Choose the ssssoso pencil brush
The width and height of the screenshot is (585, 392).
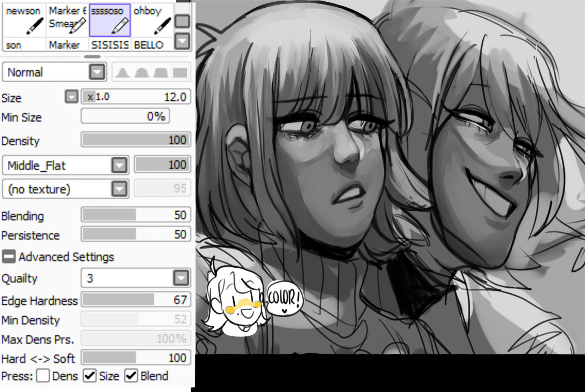coord(110,20)
